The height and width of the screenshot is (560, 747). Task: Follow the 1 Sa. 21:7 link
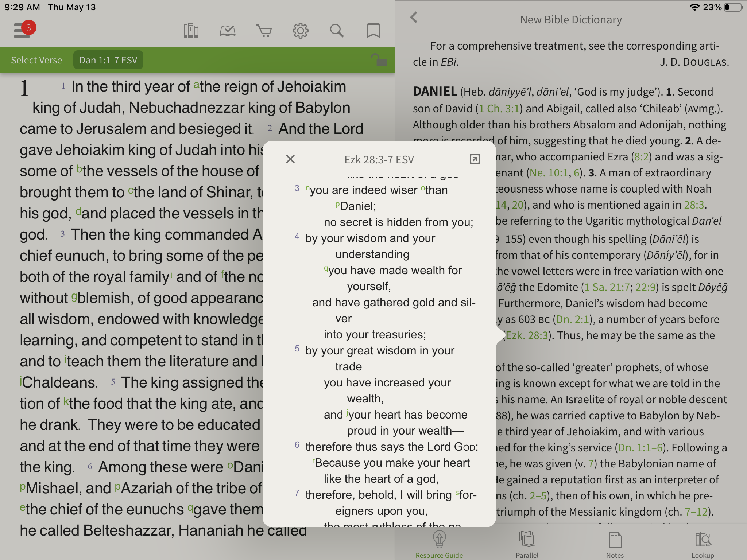(607, 287)
